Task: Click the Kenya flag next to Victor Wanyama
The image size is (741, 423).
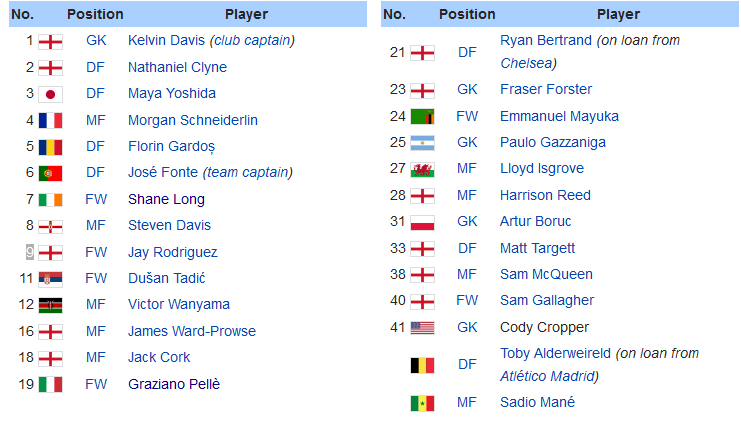Action: [50, 305]
